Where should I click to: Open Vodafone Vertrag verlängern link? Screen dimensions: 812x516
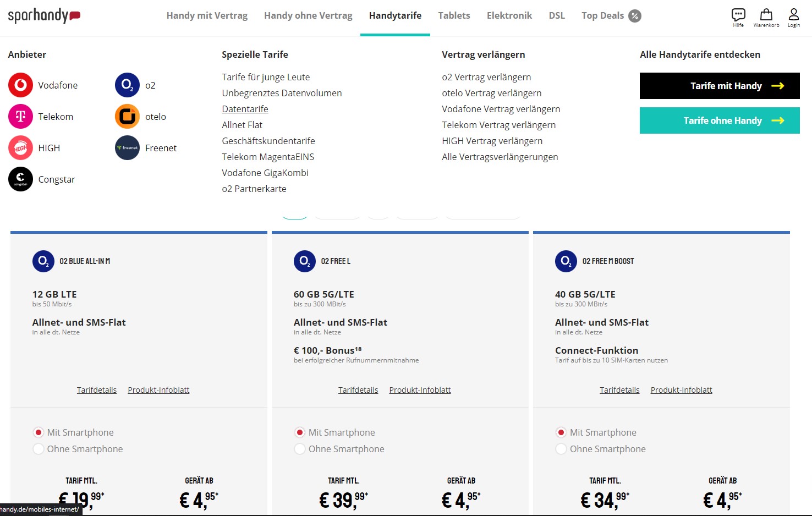pos(501,109)
